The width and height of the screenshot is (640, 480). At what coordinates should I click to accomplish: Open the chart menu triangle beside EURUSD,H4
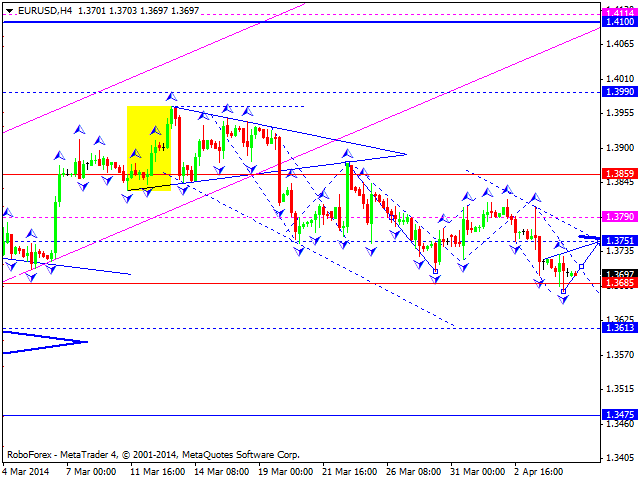click(9, 11)
